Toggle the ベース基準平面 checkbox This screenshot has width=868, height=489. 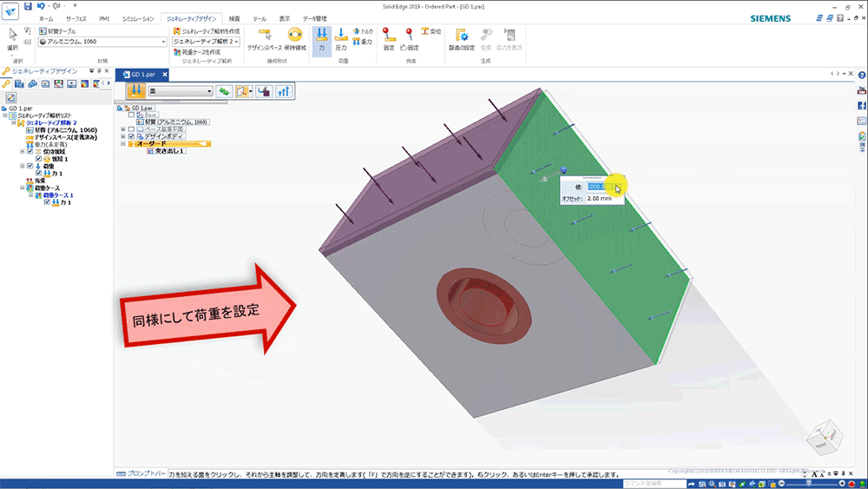click(131, 129)
